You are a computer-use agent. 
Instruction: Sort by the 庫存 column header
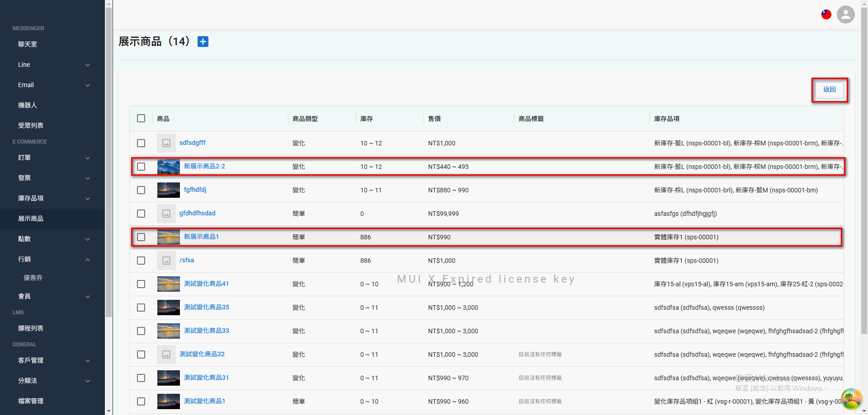[367, 119]
